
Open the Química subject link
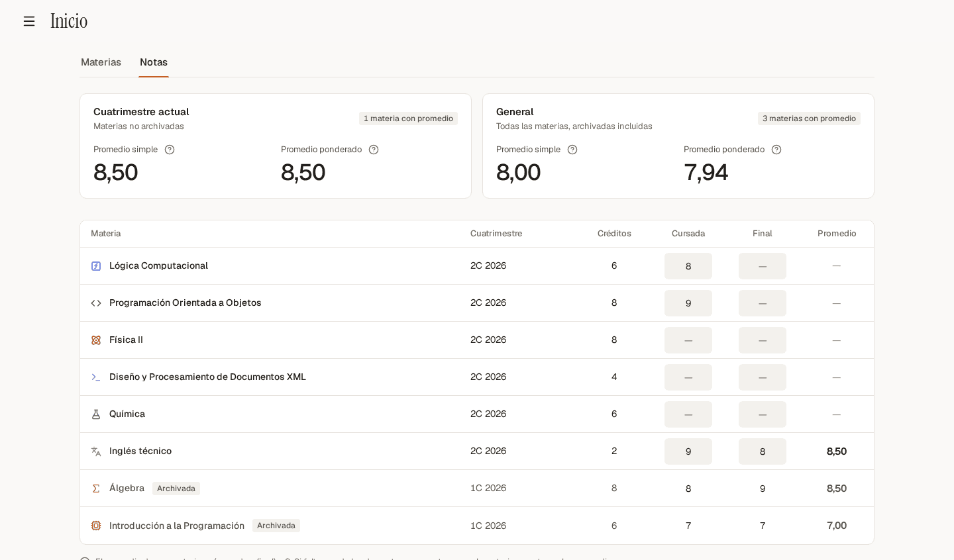[x=127, y=414]
